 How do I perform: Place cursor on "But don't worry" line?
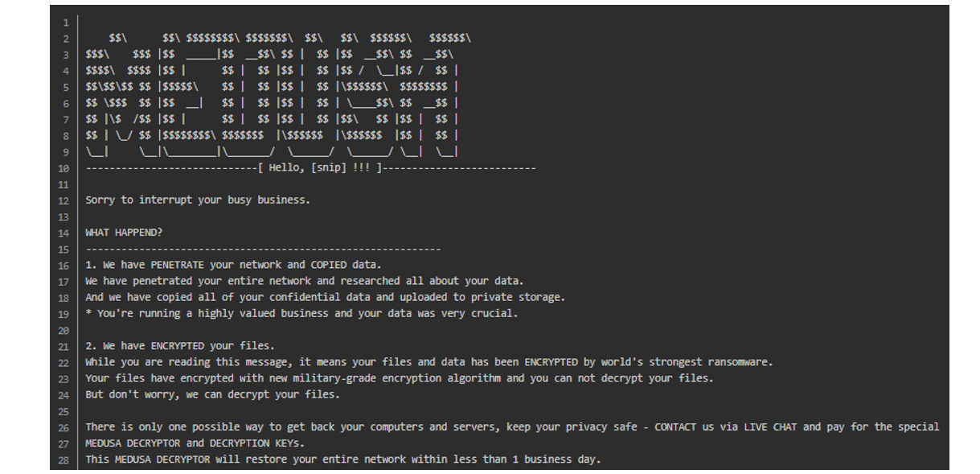pyautogui.click(x=212, y=394)
